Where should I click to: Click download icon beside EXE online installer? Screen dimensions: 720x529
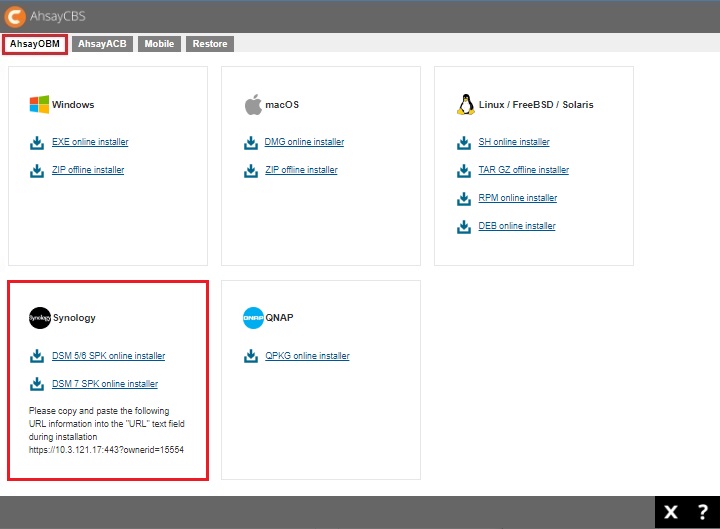pyautogui.click(x=37, y=142)
